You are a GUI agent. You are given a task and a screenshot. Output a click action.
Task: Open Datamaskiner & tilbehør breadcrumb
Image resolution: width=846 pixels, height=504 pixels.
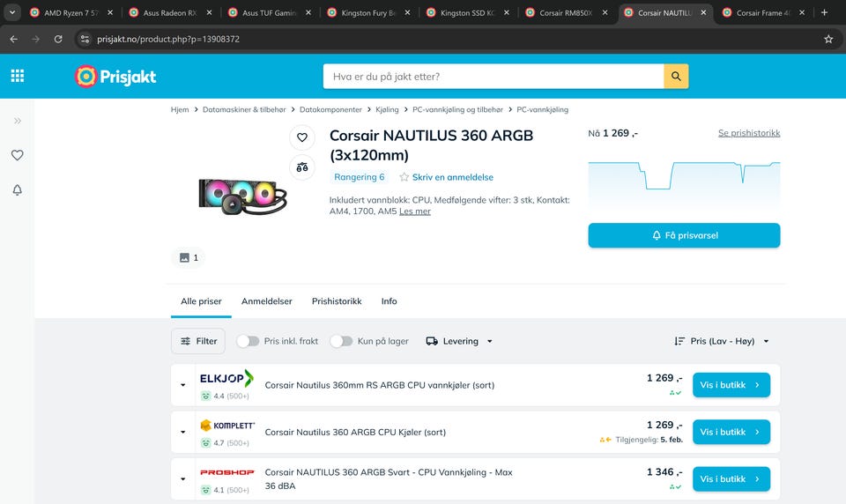tap(244, 109)
